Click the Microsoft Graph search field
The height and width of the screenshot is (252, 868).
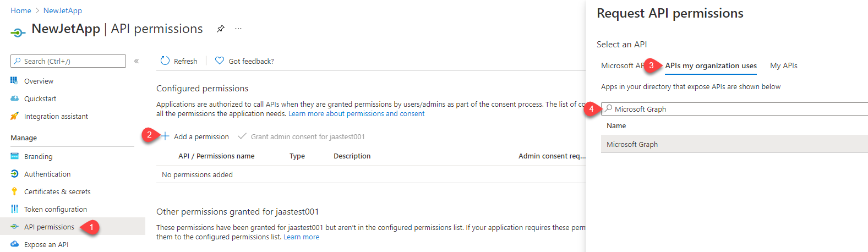click(x=734, y=109)
